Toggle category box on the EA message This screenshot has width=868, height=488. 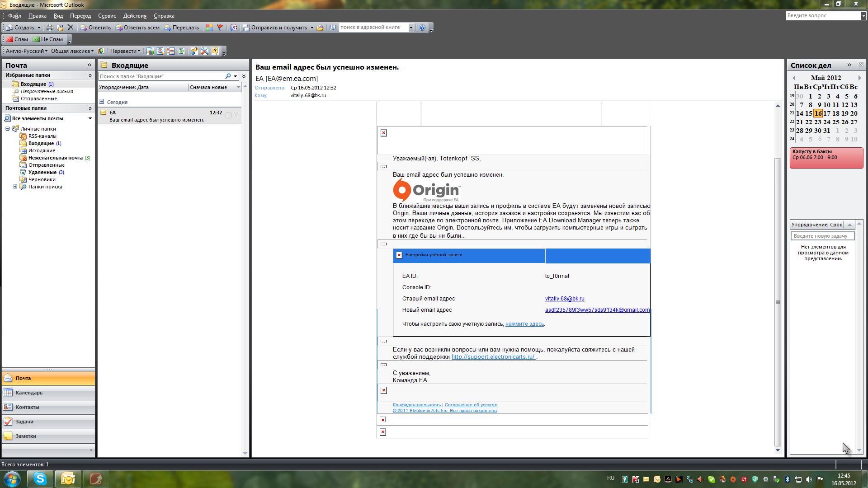228,115
